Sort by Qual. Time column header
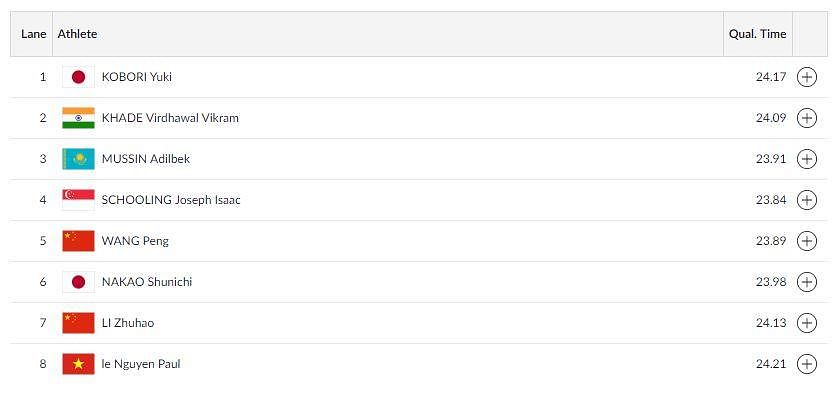 [x=757, y=34]
